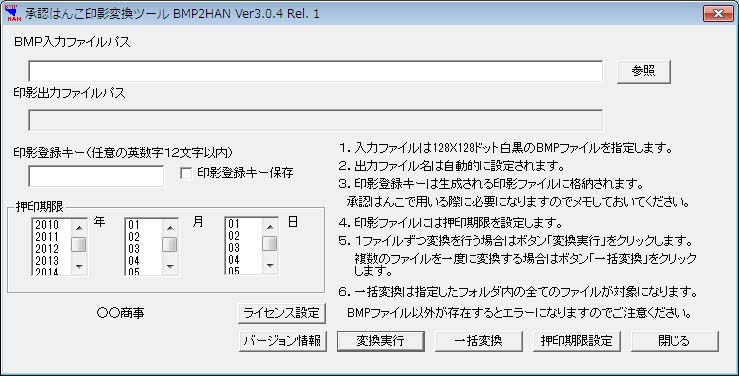Open バージョン情報 version info
This screenshot has width=739, height=376.
tap(283, 341)
